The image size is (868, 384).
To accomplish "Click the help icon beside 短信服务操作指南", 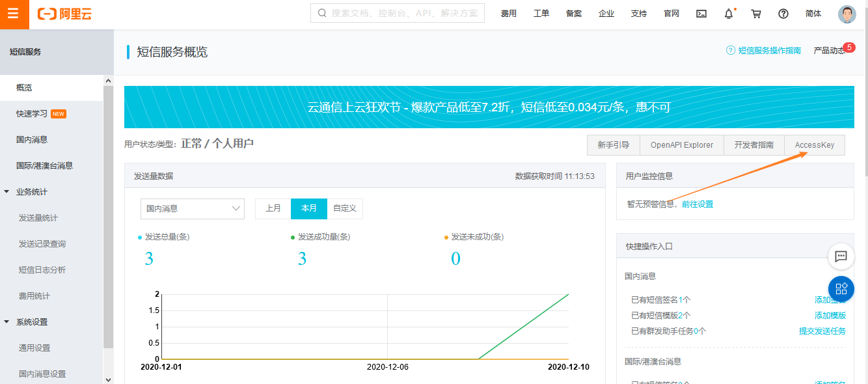I will (731, 50).
